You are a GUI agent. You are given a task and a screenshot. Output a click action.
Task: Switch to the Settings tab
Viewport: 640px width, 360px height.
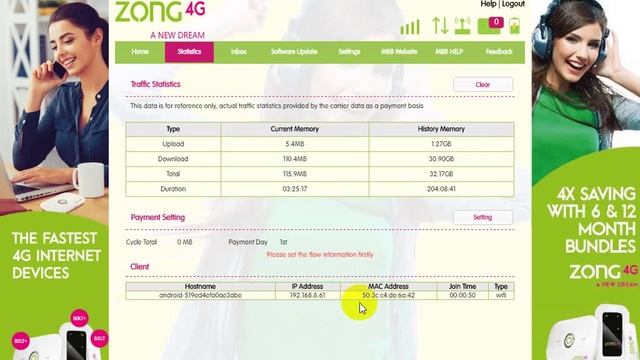point(349,52)
